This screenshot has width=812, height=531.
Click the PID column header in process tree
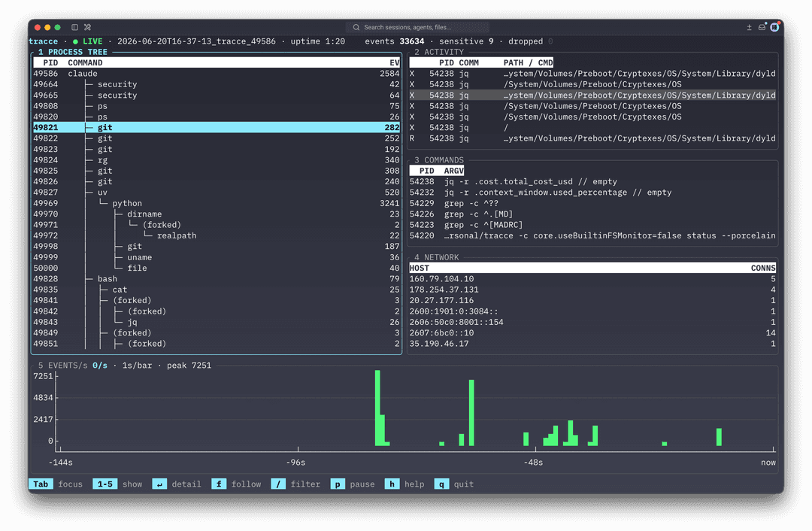[50, 62]
